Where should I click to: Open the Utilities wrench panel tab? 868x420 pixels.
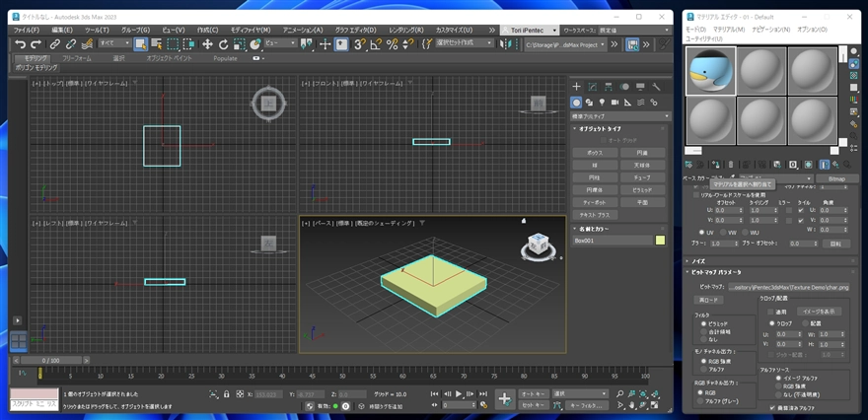click(657, 87)
